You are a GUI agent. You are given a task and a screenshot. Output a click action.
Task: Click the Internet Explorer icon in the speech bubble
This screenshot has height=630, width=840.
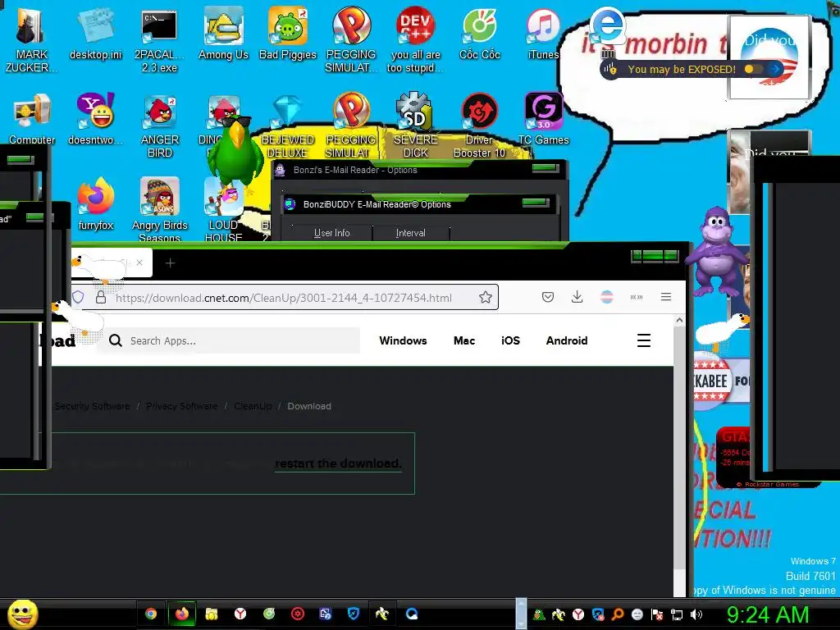(x=608, y=25)
